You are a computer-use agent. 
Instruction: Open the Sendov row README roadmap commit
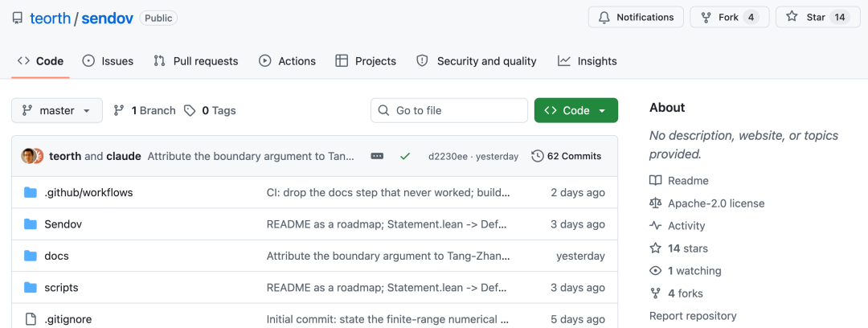(x=387, y=224)
